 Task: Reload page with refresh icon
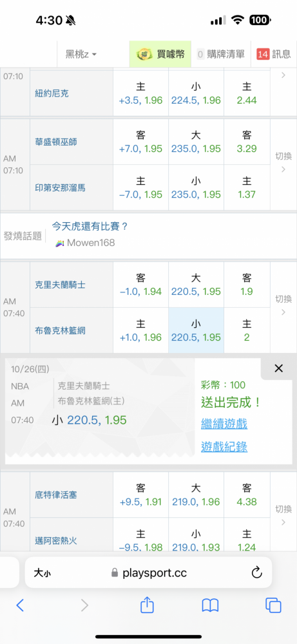click(257, 573)
